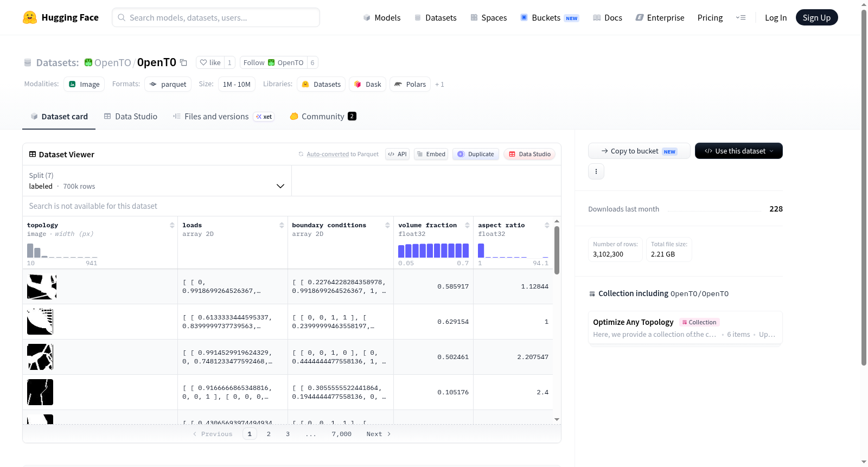
Task: Sort by volume fraction column
Action: tap(467, 225)
